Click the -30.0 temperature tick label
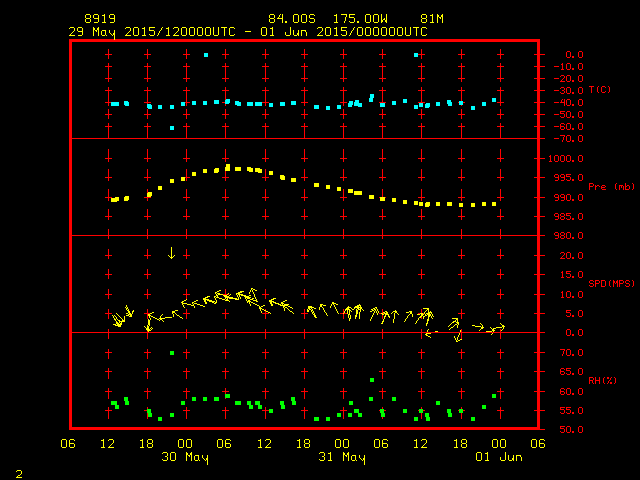Screen dimensions: 640x480 point(569,91)
